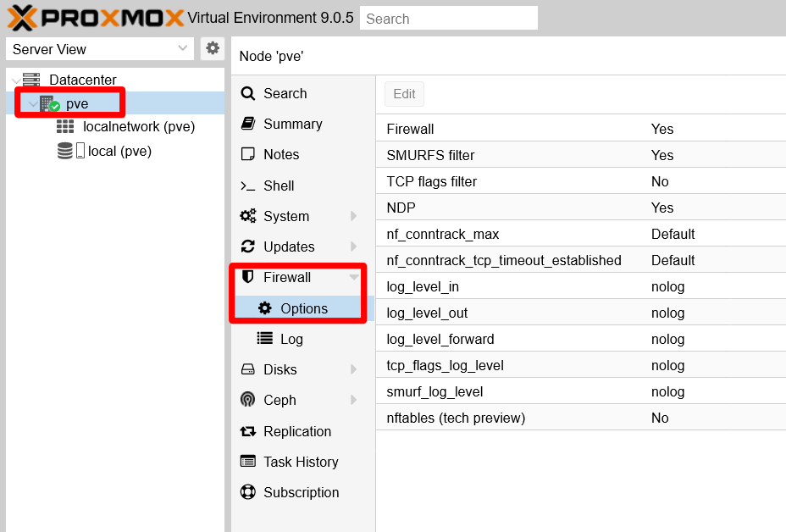This screenshot has height=532, width=786.
Task: Open the Shell terminal for node pve
Action: point(246,186)
